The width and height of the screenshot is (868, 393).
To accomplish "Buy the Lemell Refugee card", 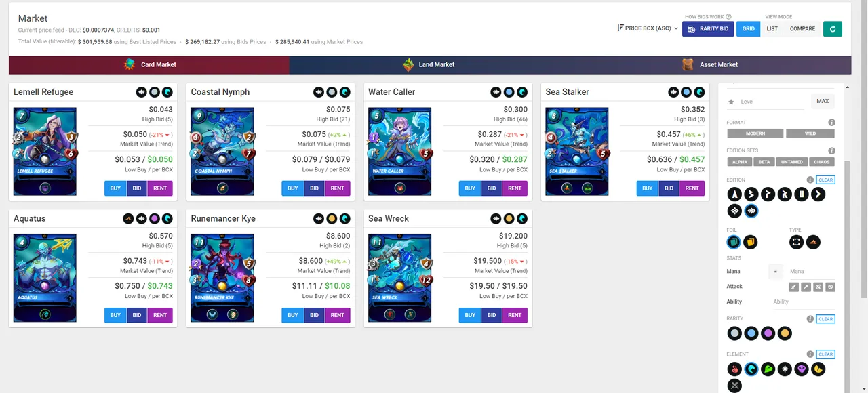I will (x=115, y=188).
